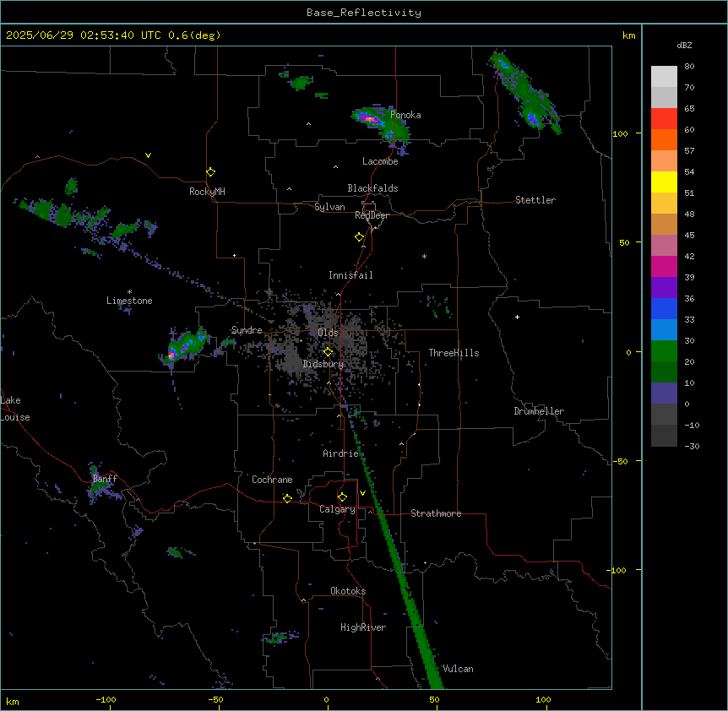Click the Base_Reflectivity title text

[x=364, y=13]
